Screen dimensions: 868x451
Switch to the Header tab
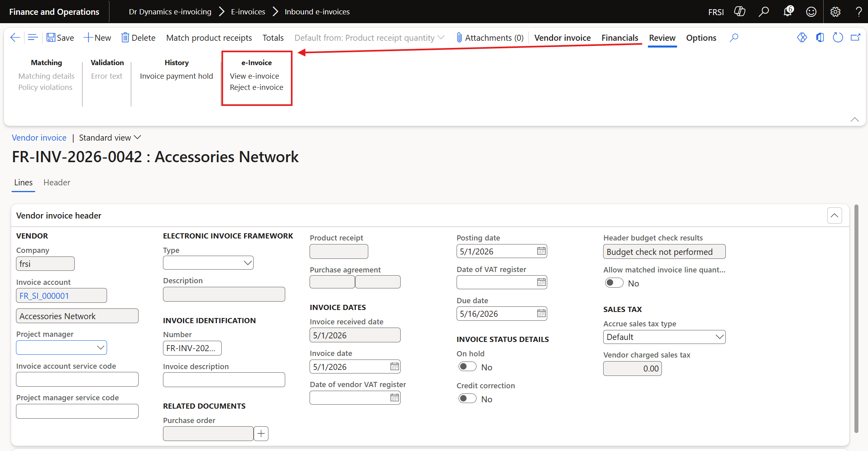click(x=57, y=183)
